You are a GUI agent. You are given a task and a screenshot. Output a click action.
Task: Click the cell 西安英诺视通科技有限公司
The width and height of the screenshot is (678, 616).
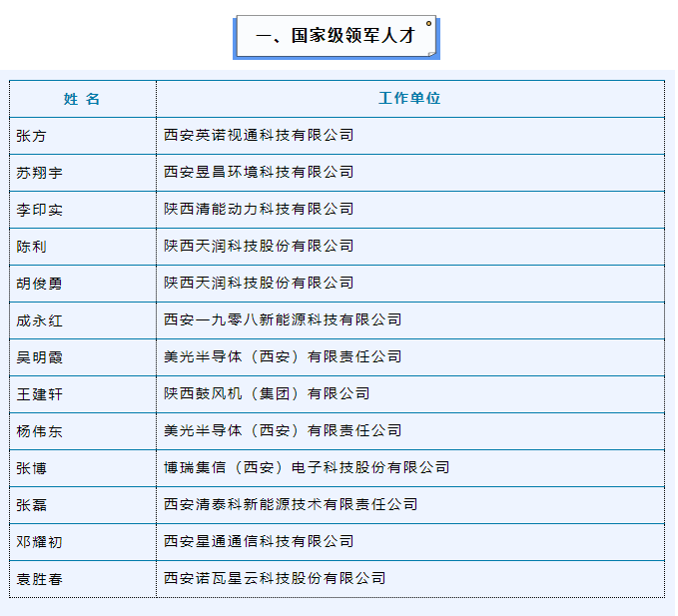tap(259, 136)
